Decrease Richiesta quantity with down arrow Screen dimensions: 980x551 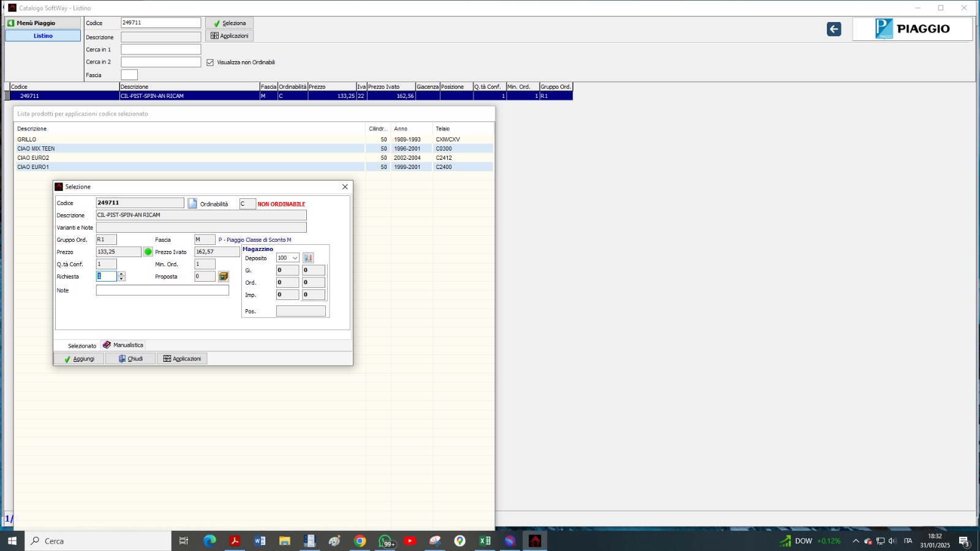(x=121, y=279)
